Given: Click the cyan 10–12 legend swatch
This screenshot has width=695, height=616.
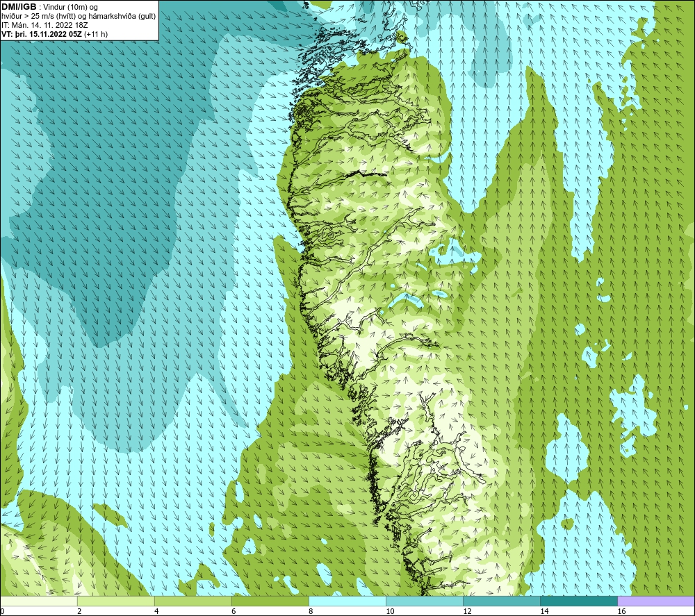Looking at the screenshot, I should point(424,601).
